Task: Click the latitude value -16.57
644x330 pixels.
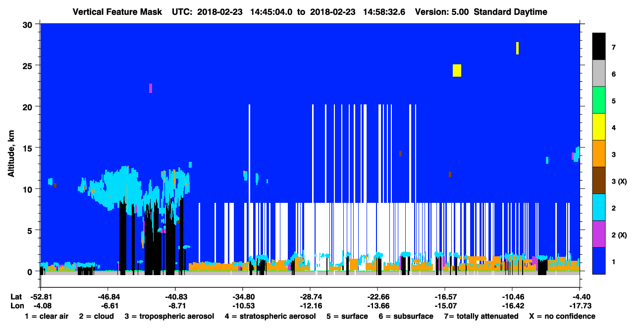Action: click(x=445, y=296)
